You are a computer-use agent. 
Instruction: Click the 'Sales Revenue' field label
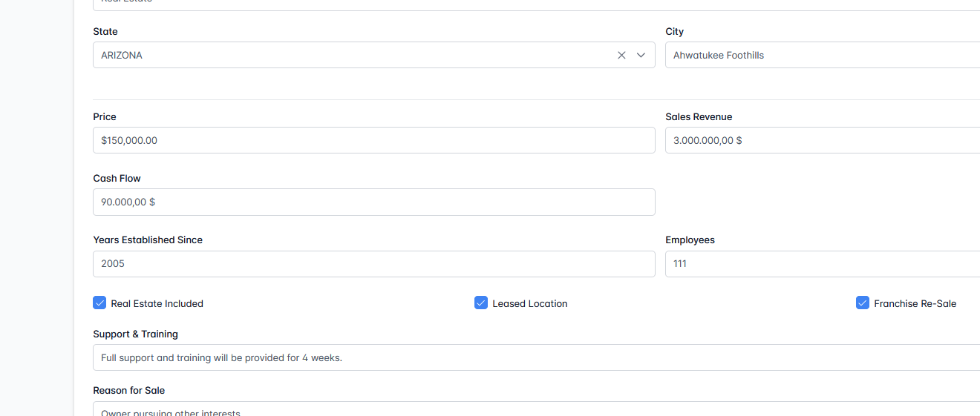699,116
